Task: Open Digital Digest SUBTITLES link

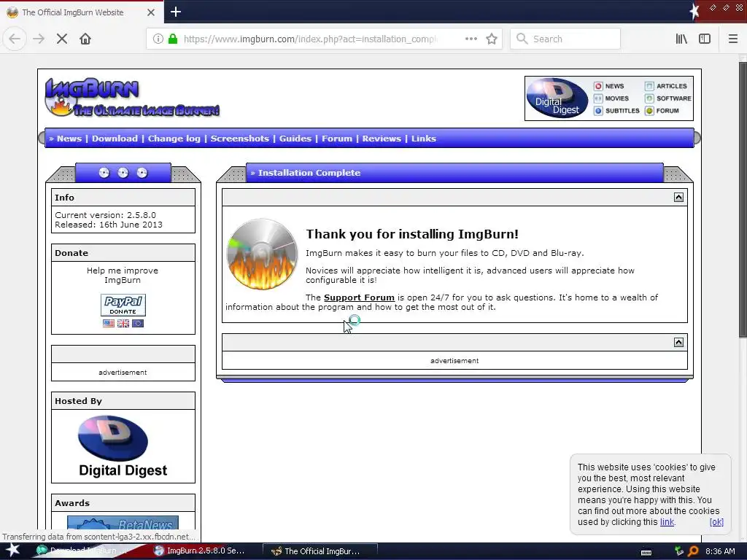Action: point(617,111)
